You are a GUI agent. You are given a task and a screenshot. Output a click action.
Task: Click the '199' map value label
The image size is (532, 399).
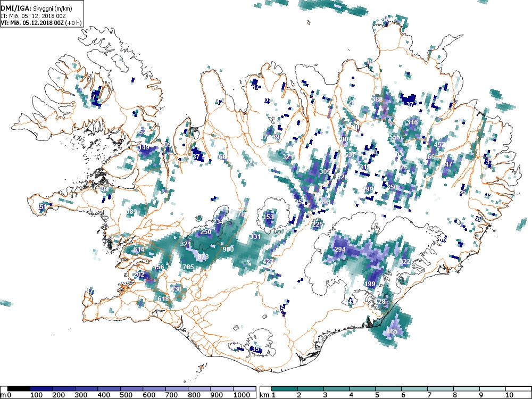(370, 284)
